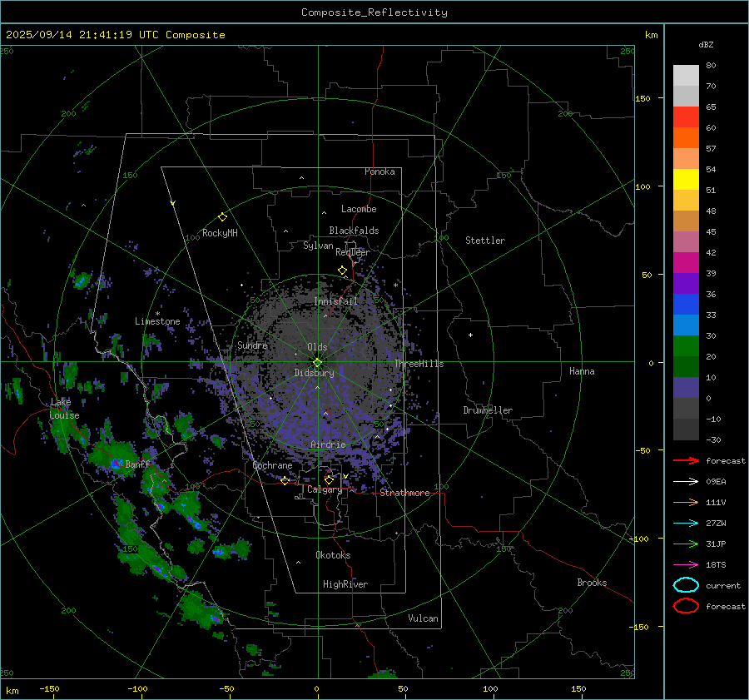Screen dimensions: 749x700
Task: Click the 'Banff' map label
Action: point(137,464)
